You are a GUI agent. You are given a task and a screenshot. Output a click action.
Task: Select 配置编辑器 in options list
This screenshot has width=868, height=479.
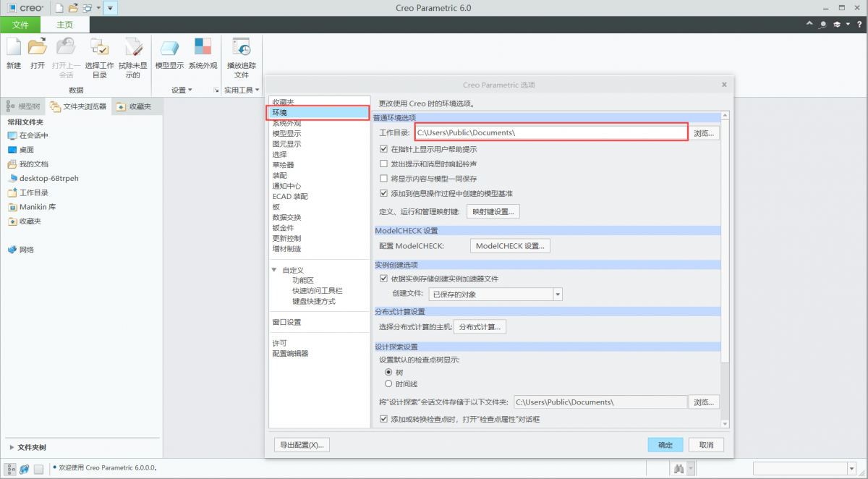[290, 353]
